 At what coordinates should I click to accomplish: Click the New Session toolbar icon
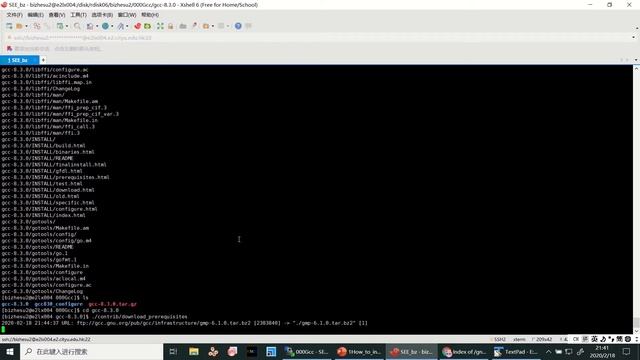click(9, 26)
